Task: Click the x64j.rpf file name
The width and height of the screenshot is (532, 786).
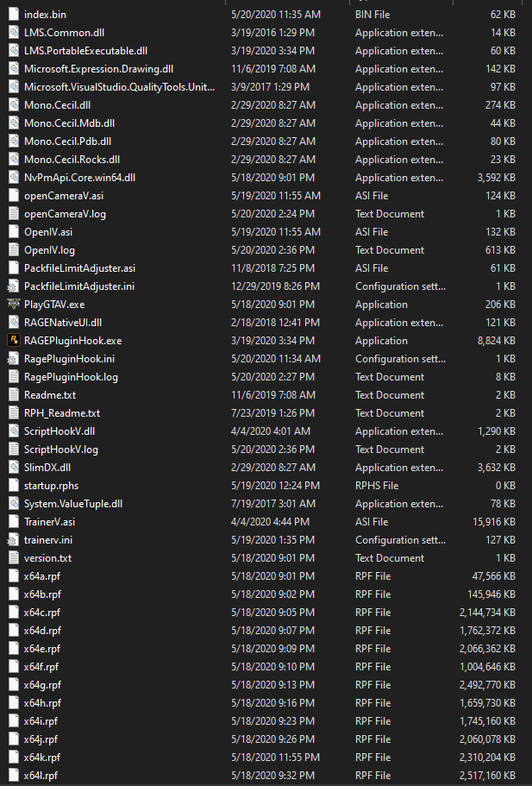Action: pos(41,739)
